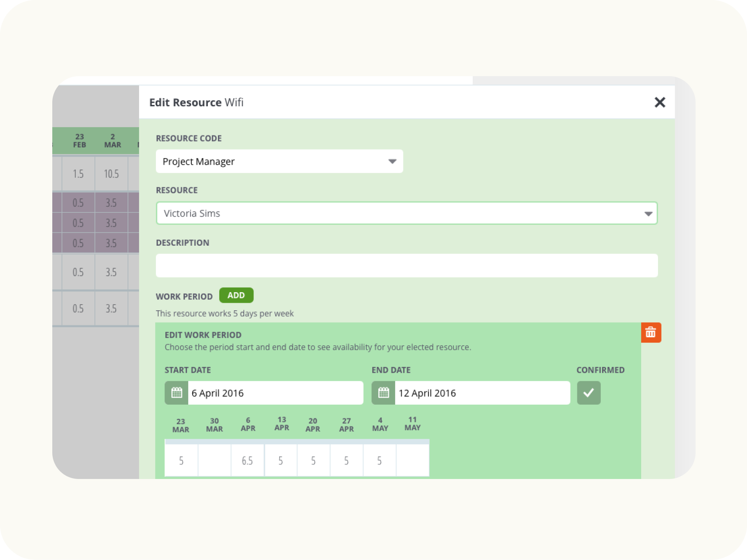Click the 23 MAR date label
747x560 pixels.
coord(181,425)
